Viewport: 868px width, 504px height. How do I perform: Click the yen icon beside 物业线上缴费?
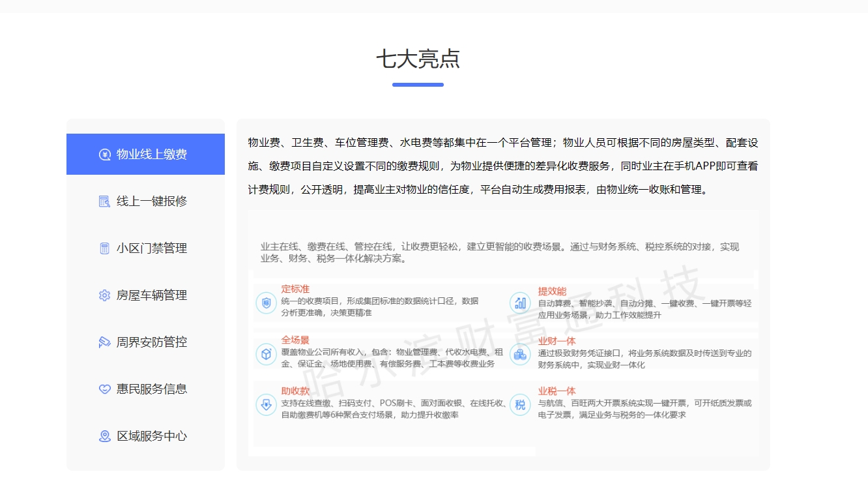(104, 155)
